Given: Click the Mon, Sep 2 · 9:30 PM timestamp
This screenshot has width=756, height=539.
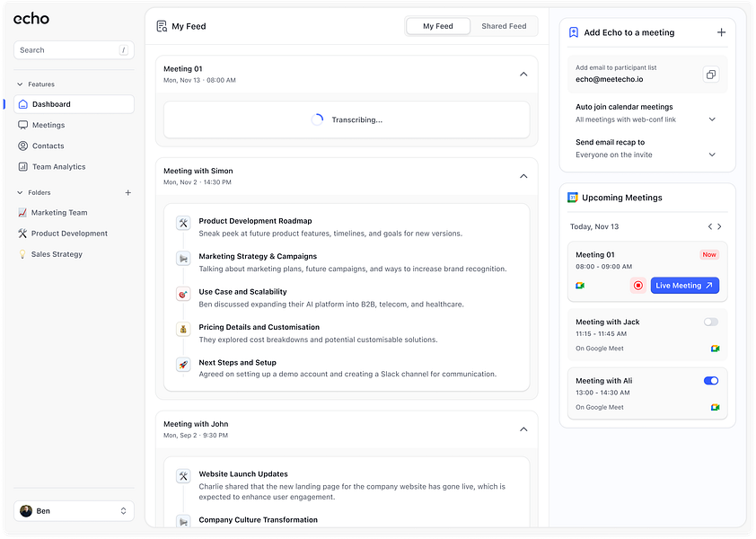Looking at the screenshot, I should 196,436.
